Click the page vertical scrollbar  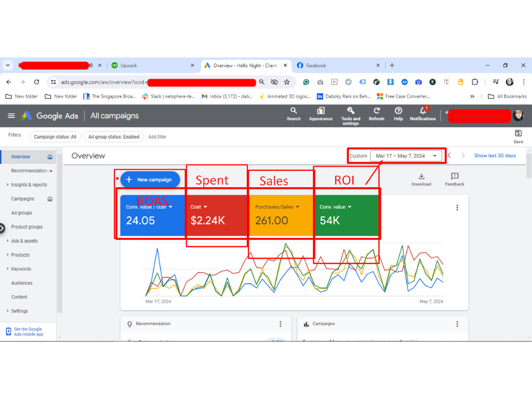point(529,165)
